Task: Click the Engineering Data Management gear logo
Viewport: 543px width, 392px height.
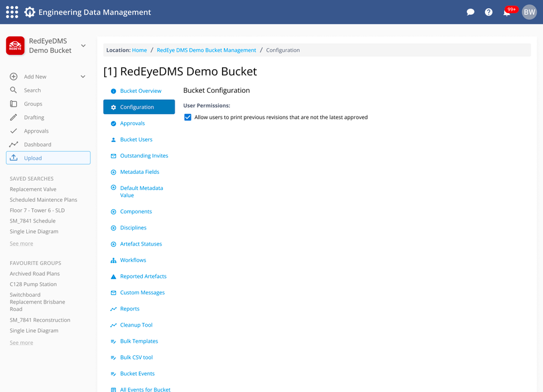Action: point(30,12)
